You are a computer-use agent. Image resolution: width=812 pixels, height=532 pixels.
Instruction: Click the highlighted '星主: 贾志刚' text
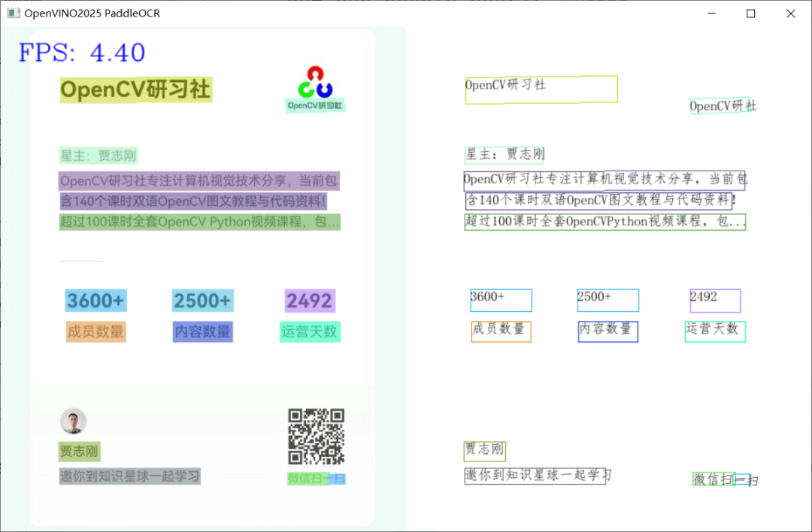pos(98,156)
